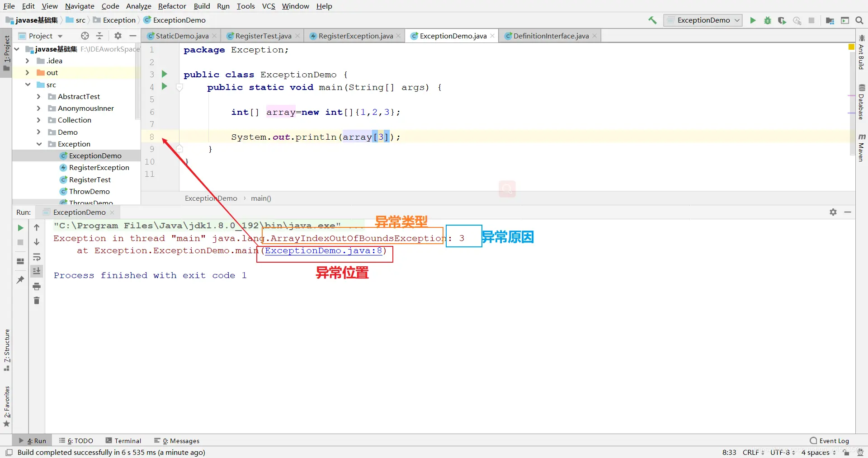
Task: Open the Terminal tool window
Action: coord(123,441)
